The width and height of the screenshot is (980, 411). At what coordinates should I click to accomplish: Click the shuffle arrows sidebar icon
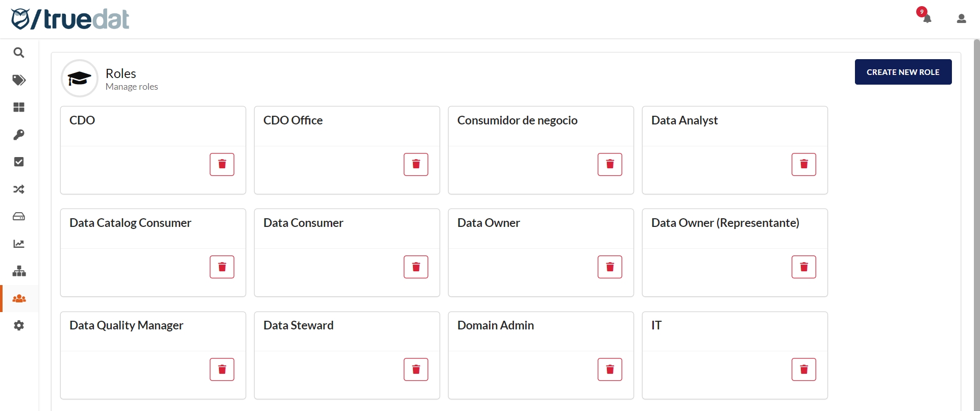(19, 189)
